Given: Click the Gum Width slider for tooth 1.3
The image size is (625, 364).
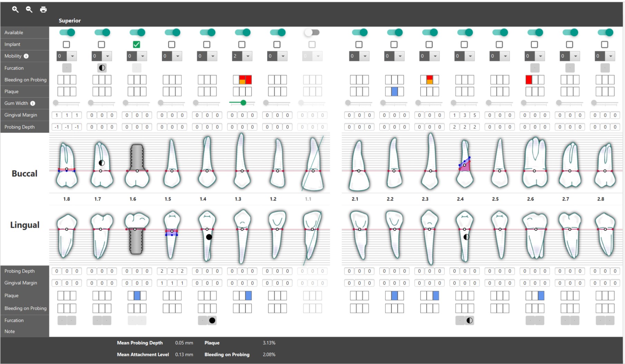Looking at the screenshot, I should pyautogui.click(x=242, y=103).
